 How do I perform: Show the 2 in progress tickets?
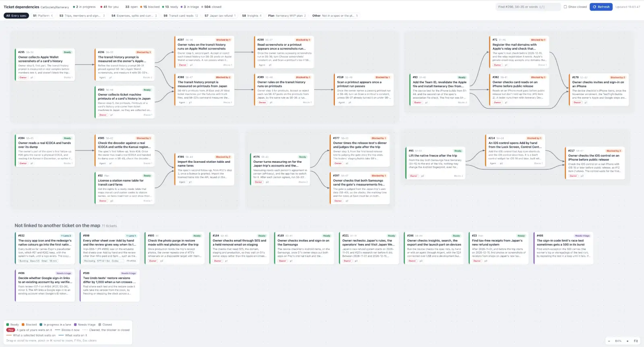coord(85,7)
